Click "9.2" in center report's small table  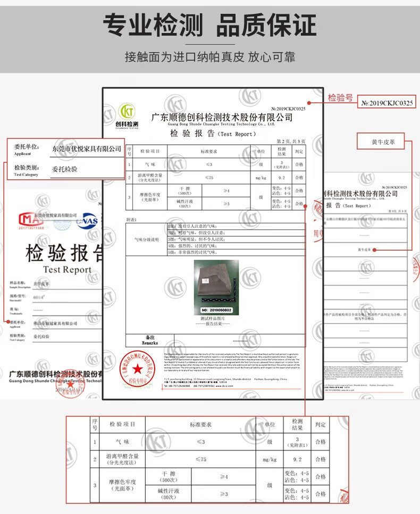[281, 178]
